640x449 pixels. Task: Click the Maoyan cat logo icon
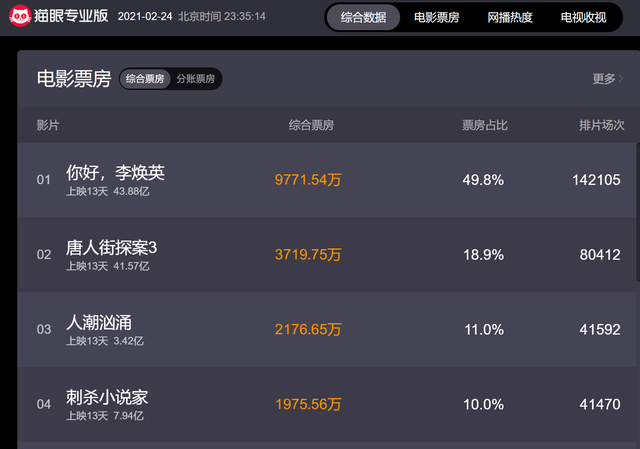[20, 16]
